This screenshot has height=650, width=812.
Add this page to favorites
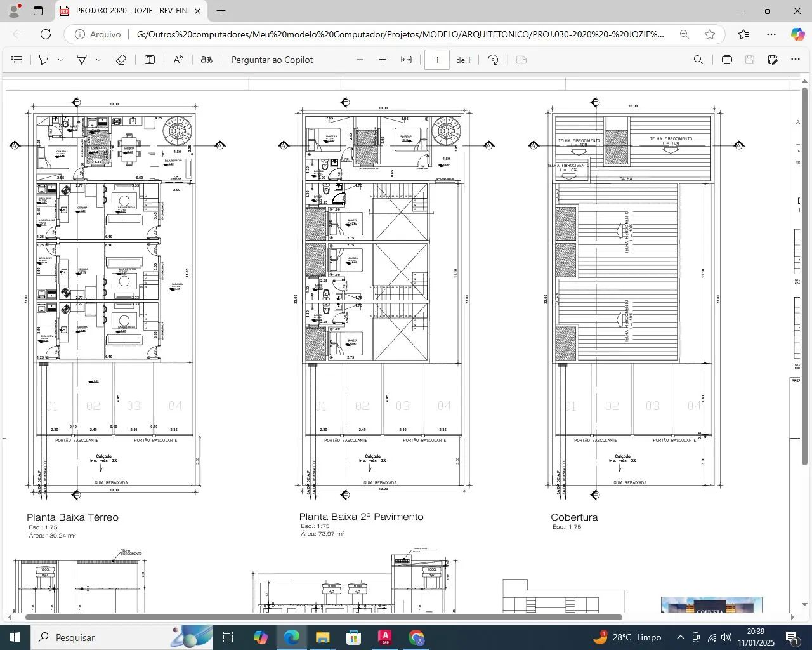point(710,34)
